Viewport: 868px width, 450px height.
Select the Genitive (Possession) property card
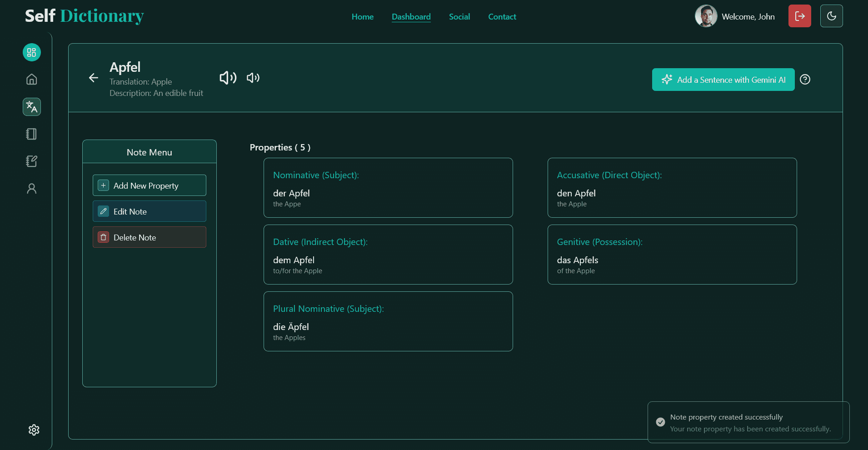[x=672, y=255]
